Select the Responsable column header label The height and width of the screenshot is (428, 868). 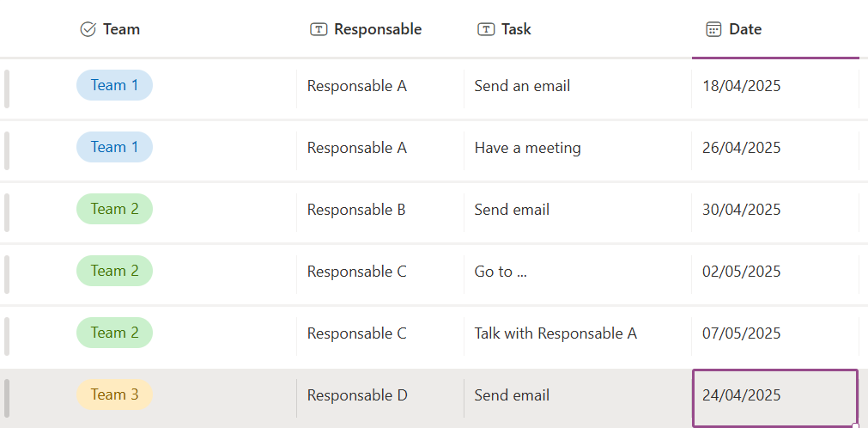378,29
